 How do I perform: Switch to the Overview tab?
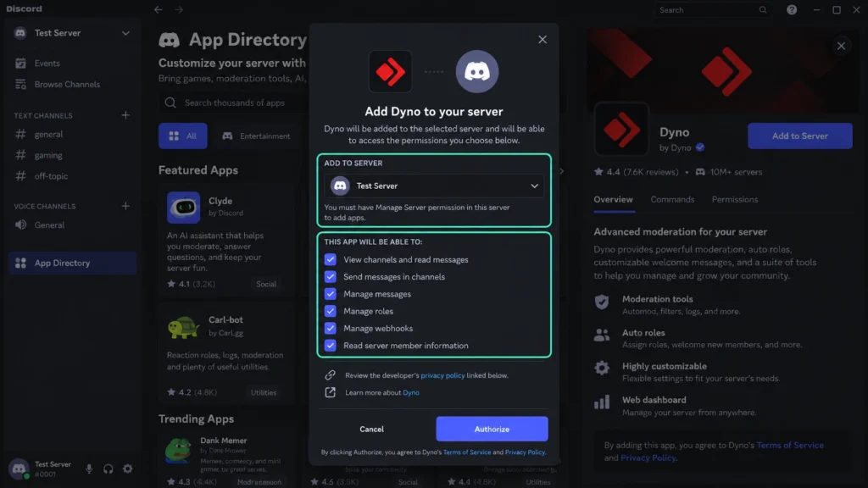[x=614, y=200]
